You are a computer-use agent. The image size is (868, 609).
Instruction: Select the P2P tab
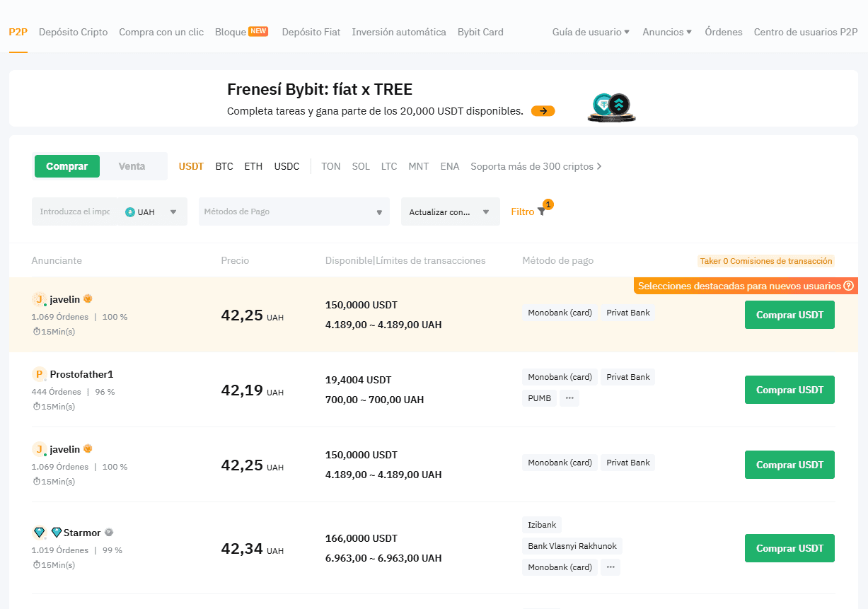pyautogui.click(x=18, y=32)
